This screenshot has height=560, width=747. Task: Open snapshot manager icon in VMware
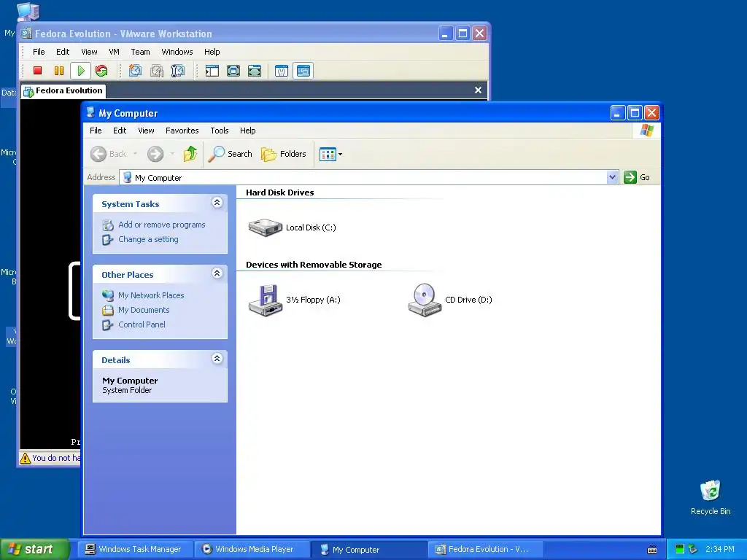(x=178, y=71)
